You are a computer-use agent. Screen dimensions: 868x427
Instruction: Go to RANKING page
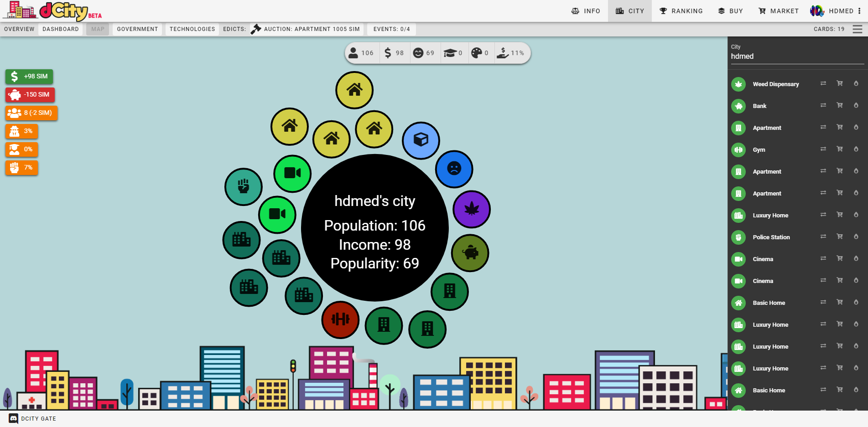point(681,11)
